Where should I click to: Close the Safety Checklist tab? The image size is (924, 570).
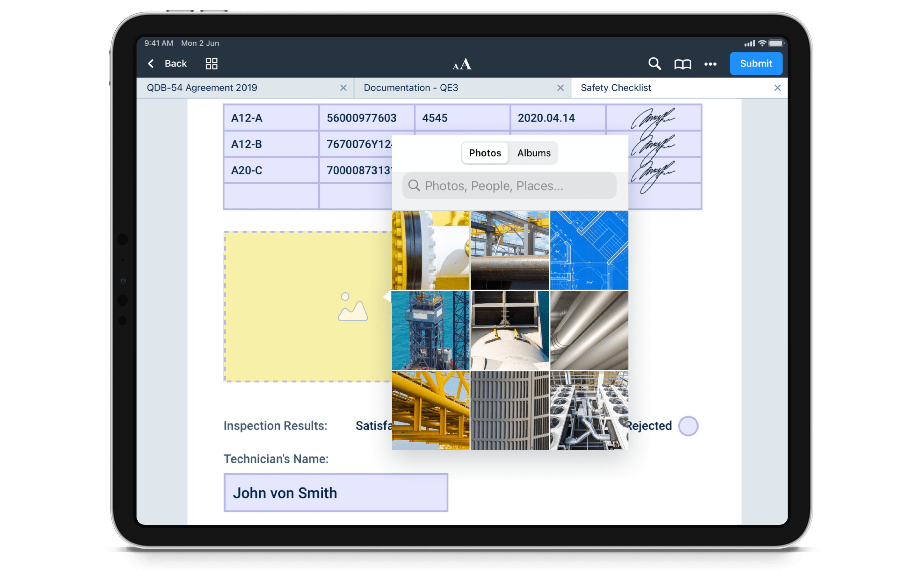click(777, 88)
